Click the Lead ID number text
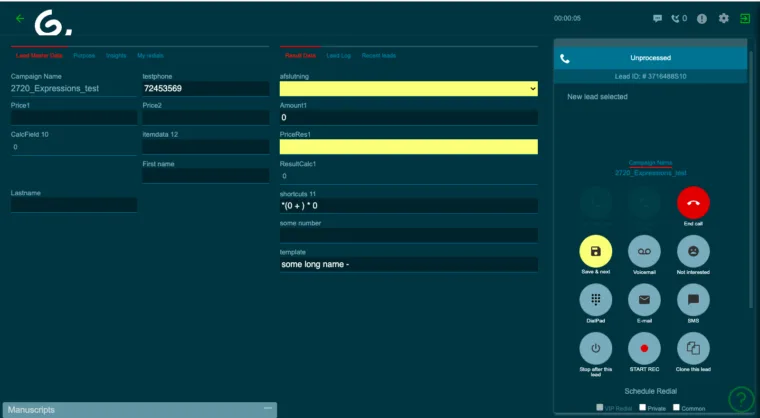760x418 pixels. coord(650,76)
